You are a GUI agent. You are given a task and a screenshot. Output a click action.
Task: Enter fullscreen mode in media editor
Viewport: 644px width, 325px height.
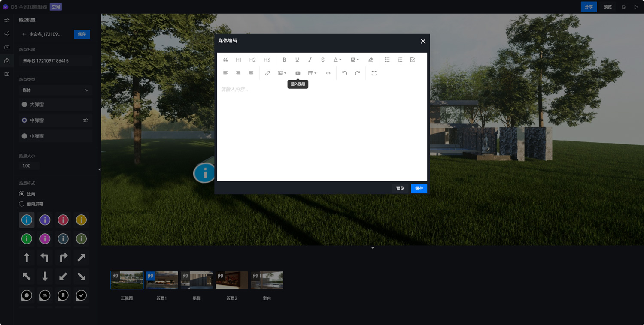374,73
